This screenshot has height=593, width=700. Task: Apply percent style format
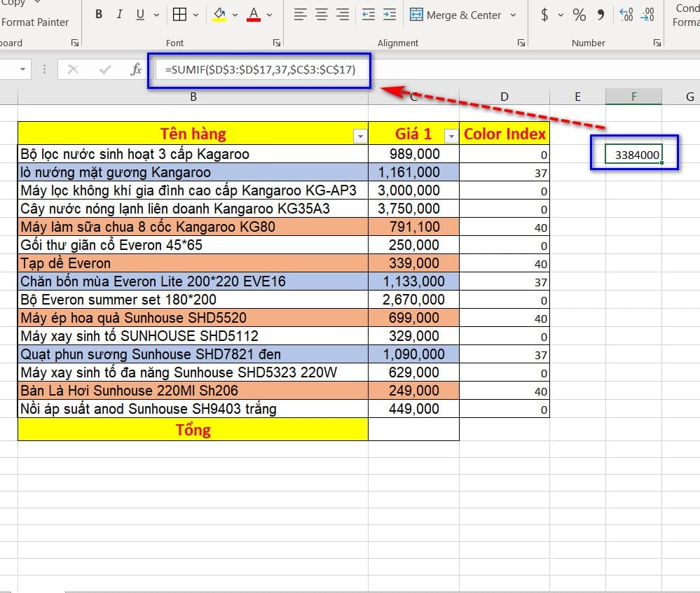coord(579,15)
